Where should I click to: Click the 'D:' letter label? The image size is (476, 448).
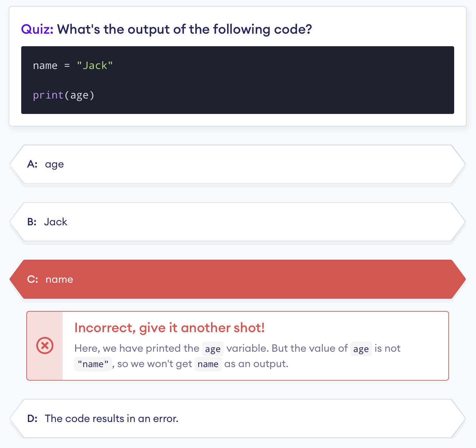(32, 418)
